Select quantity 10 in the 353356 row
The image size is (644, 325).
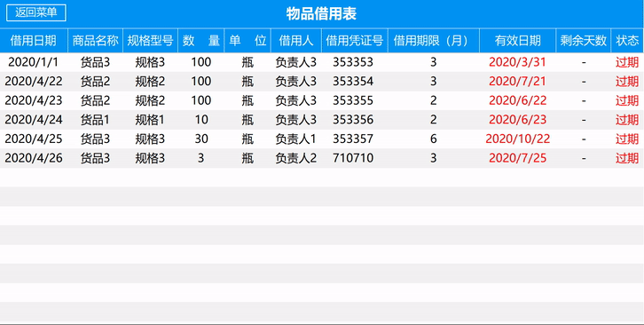coord(201,119)
